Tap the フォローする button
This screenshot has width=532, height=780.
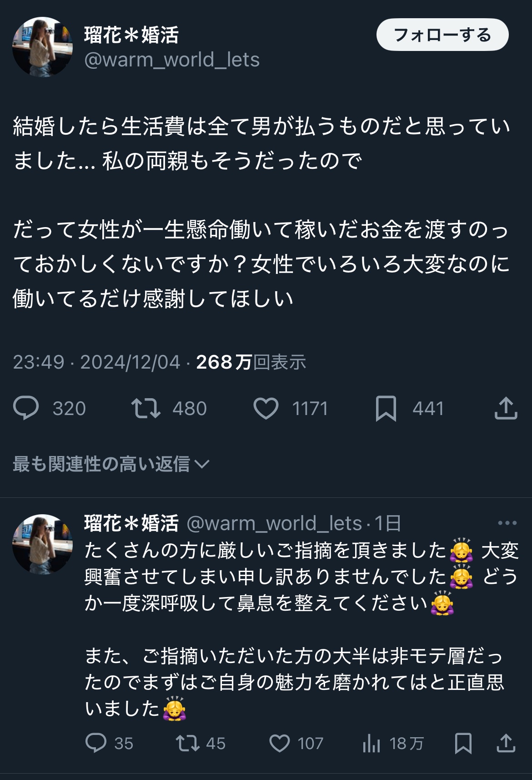tap(442, 35)
